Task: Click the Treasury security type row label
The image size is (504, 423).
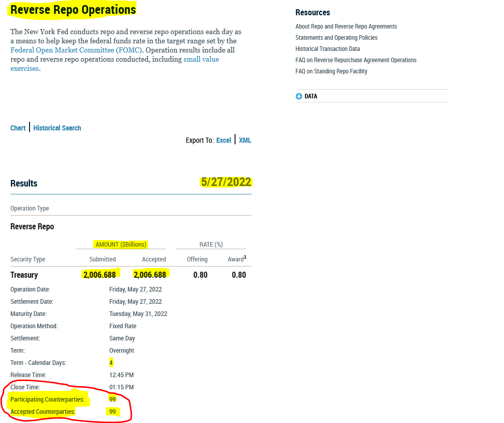Action: click(24, 275)
